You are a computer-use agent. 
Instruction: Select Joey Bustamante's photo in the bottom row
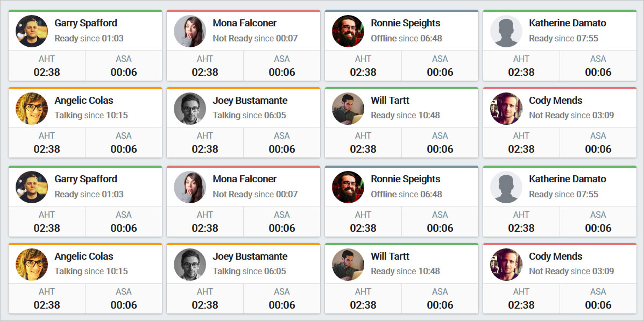coord(190,265)
